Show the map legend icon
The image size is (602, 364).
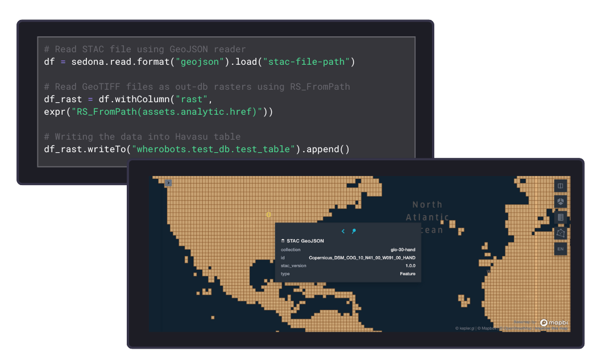pos(560,217)
